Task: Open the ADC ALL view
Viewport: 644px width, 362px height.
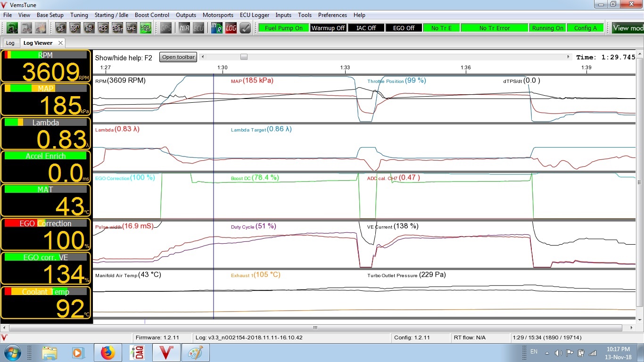Action: [x=104, y=28]
